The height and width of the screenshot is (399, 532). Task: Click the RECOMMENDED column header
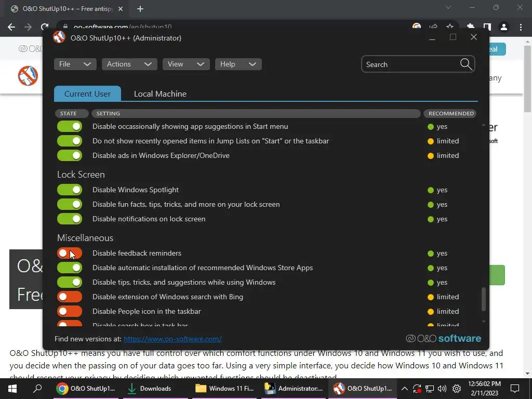450,113
